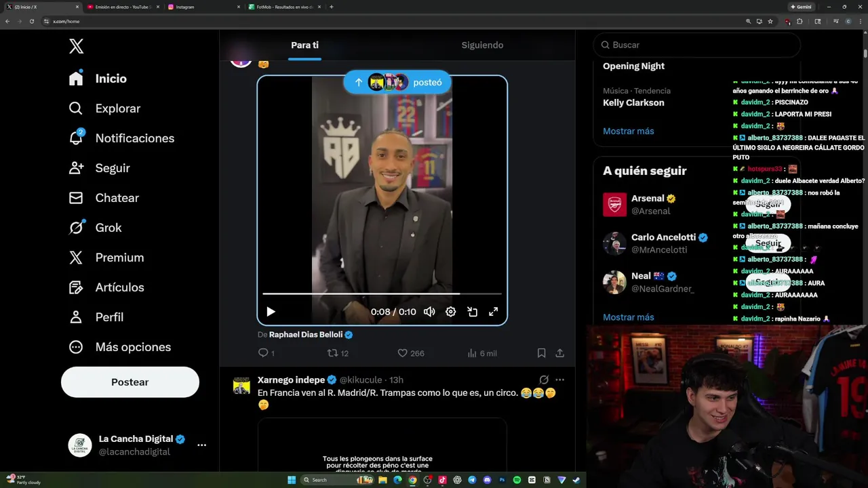Switch to the Instagram browser tab
The height and width of the screenshot is (488, 868).
click(203, 7)
